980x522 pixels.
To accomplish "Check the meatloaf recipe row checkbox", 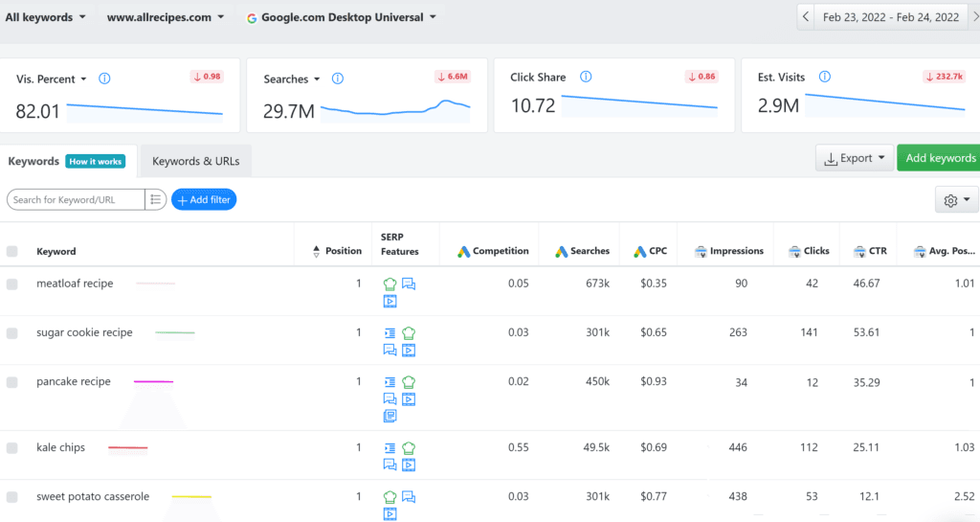I will [x=11, y=284].
